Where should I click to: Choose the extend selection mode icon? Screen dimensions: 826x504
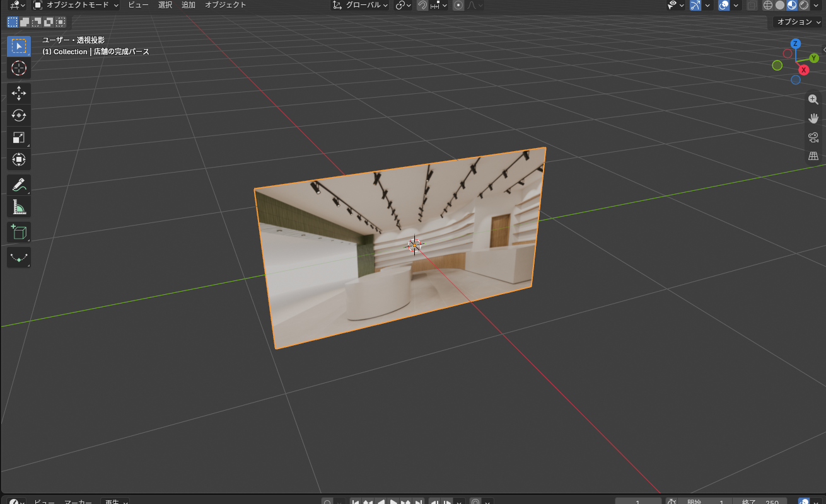pos(25,22)
